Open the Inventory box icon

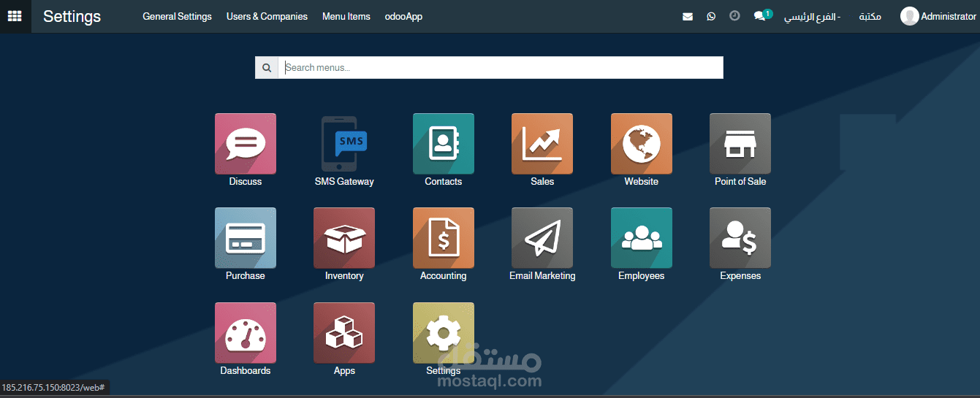point(344,238)
